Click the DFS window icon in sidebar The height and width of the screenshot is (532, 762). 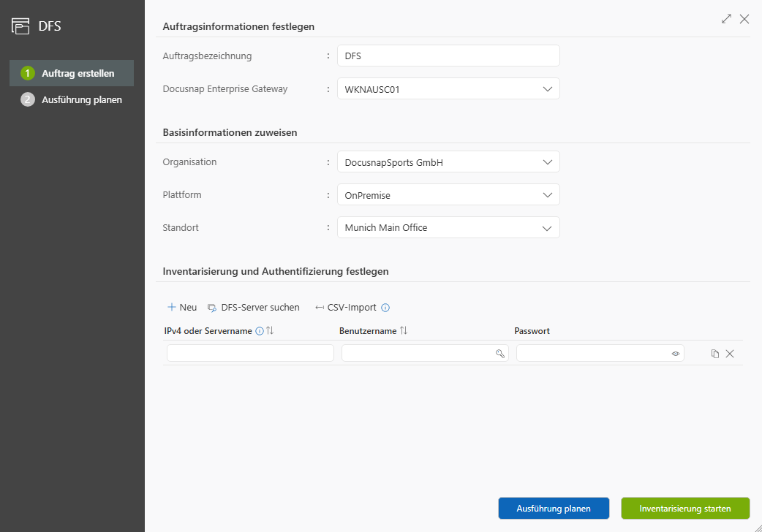click(20, 26)
